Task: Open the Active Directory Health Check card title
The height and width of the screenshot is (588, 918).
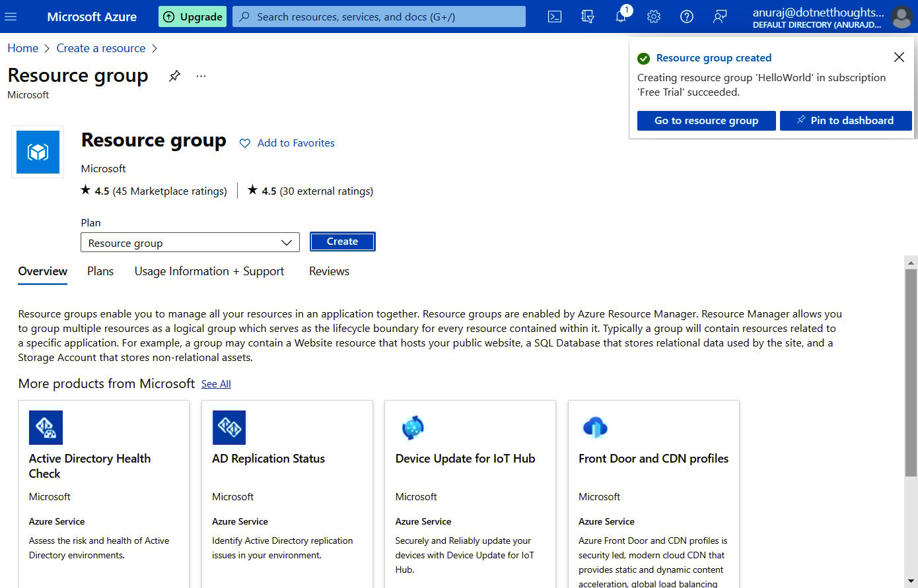Action: tap(90, 466)
